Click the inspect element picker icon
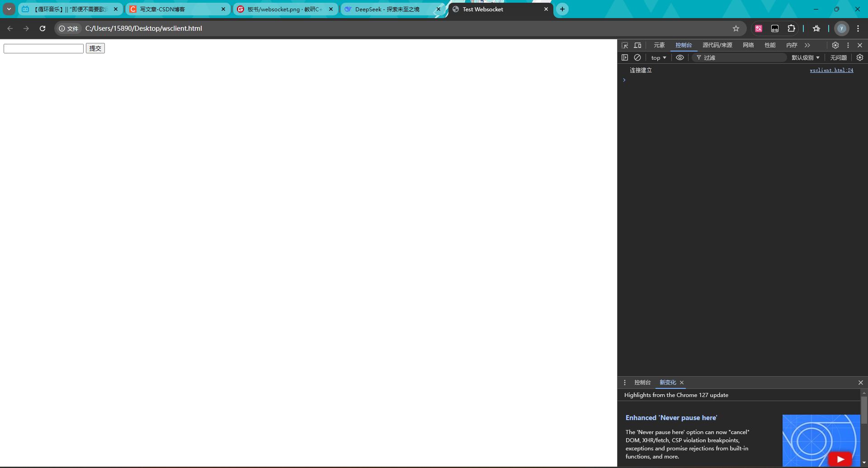 625,45
